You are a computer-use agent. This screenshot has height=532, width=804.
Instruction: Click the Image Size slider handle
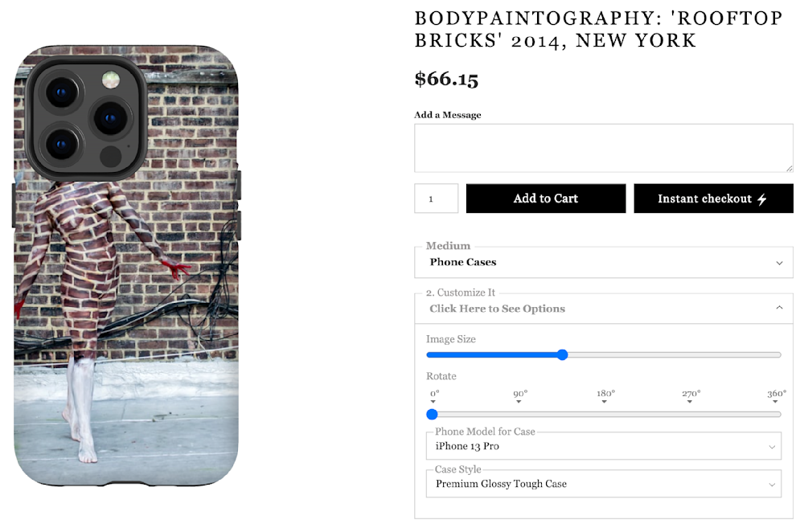point(562,354)
